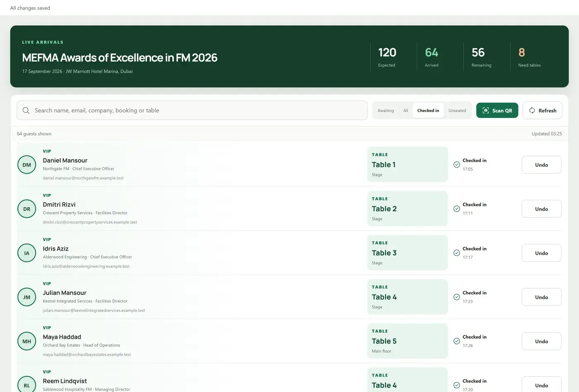
Task: Click the 'Updated 03:25' timestamp
Action: pyautogui.click(x=547, y=134)
